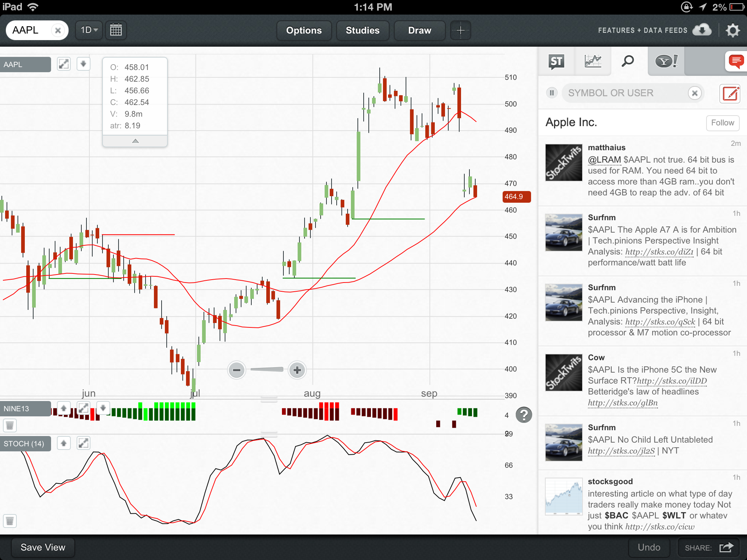This screenshot has width=747, height=560.
Task: Tap the location services arrow icon
Action: pyautogui.click(x=703, y=7)
